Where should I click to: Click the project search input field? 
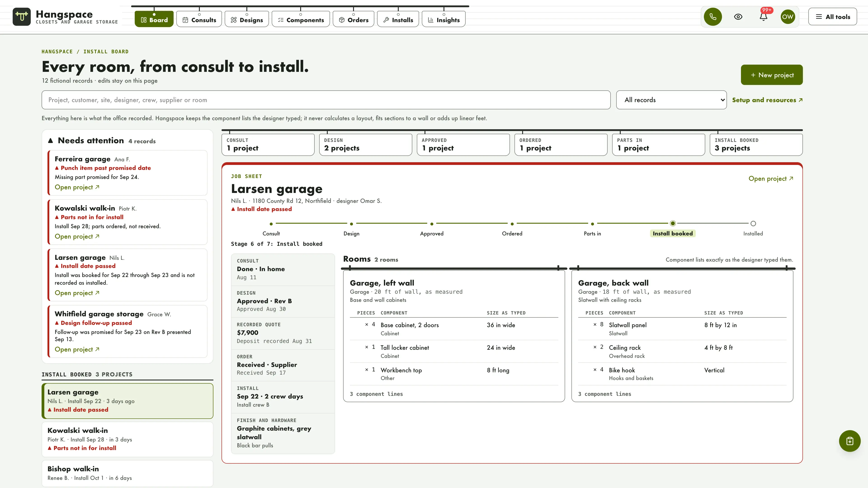pos(326,100)
